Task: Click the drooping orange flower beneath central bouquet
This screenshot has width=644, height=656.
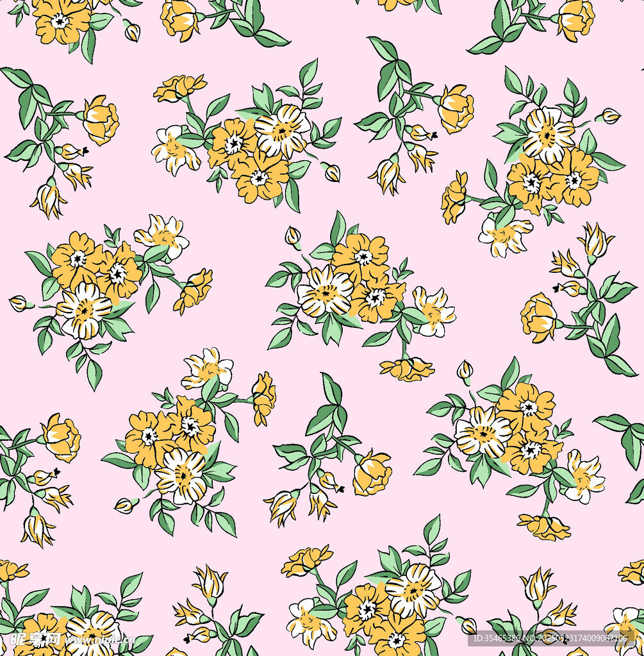Action: click(406, 368)
